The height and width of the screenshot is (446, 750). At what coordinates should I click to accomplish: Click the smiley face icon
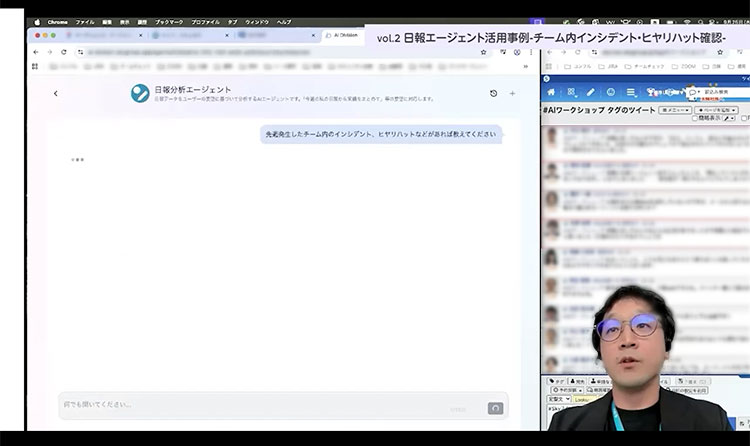tap(610, 92)
